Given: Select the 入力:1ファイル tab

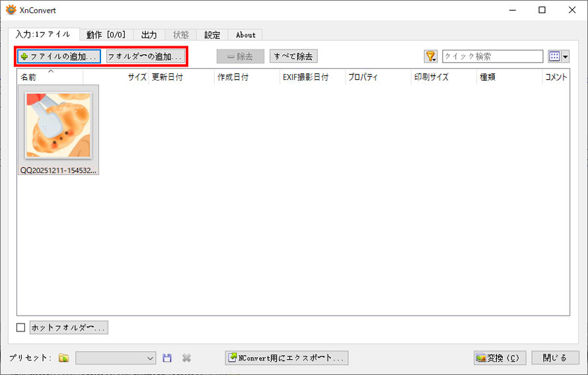Looking at the screenshot, I should point(43,34).
